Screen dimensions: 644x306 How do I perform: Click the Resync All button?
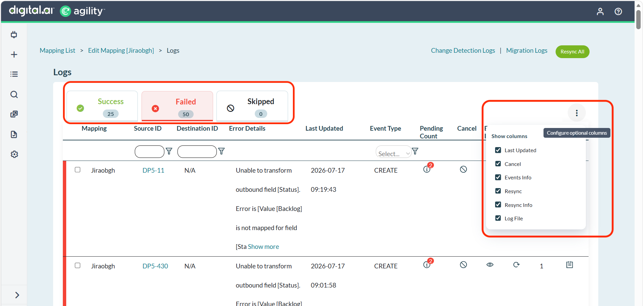pos(572,52)
